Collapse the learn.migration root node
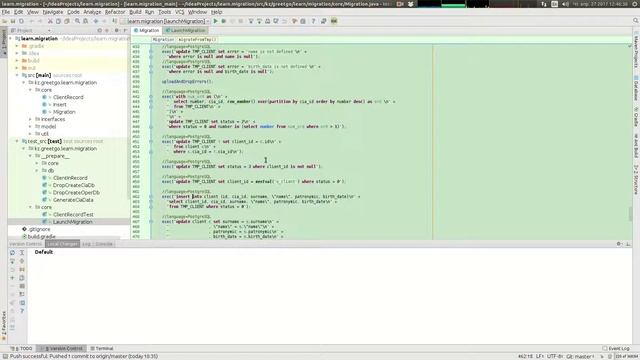Screen dimensions: 640x360 coord(11,38)
